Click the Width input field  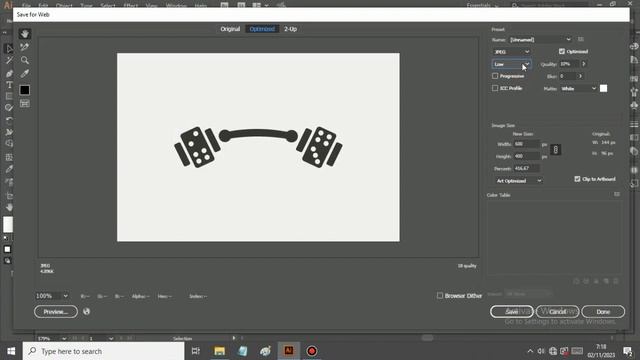coord(527,144)
